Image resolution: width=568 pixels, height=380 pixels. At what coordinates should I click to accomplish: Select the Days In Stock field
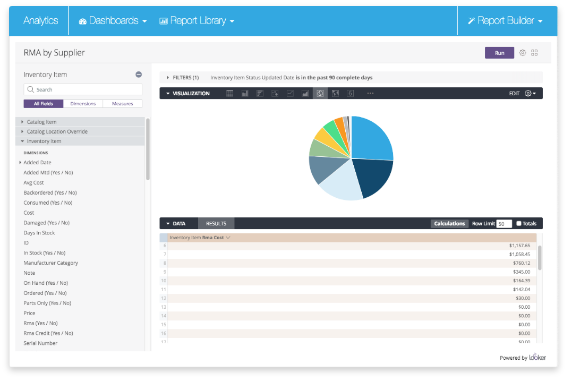tap(39, 233)
